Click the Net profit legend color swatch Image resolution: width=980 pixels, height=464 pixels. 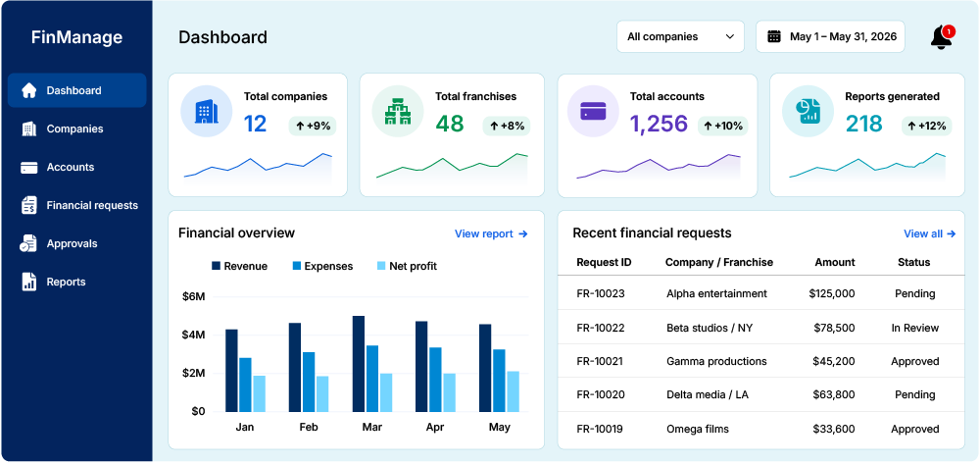[x=381, y=266]
